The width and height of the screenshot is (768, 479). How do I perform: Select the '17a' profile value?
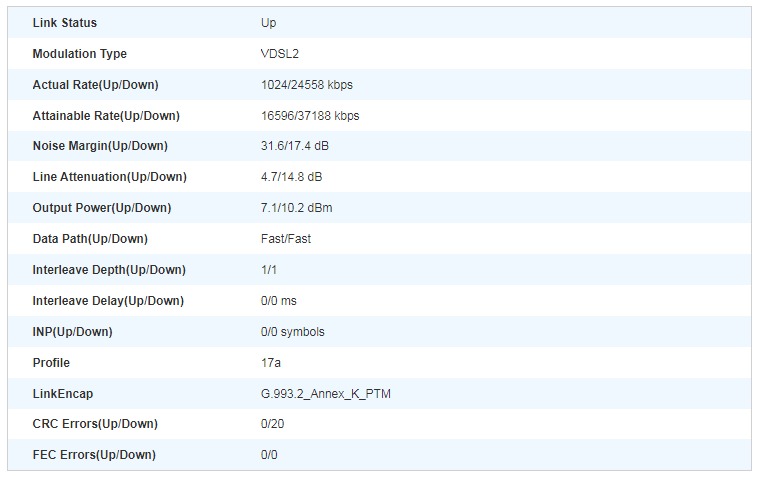click(271, 363)
